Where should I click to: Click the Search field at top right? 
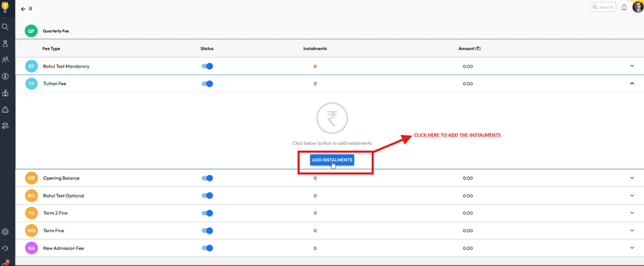pos(603,7)
